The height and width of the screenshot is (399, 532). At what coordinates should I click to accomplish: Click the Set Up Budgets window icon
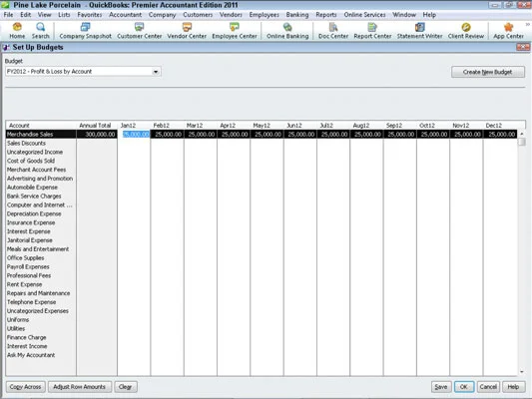pyautogui.click(x=6, y=48)
